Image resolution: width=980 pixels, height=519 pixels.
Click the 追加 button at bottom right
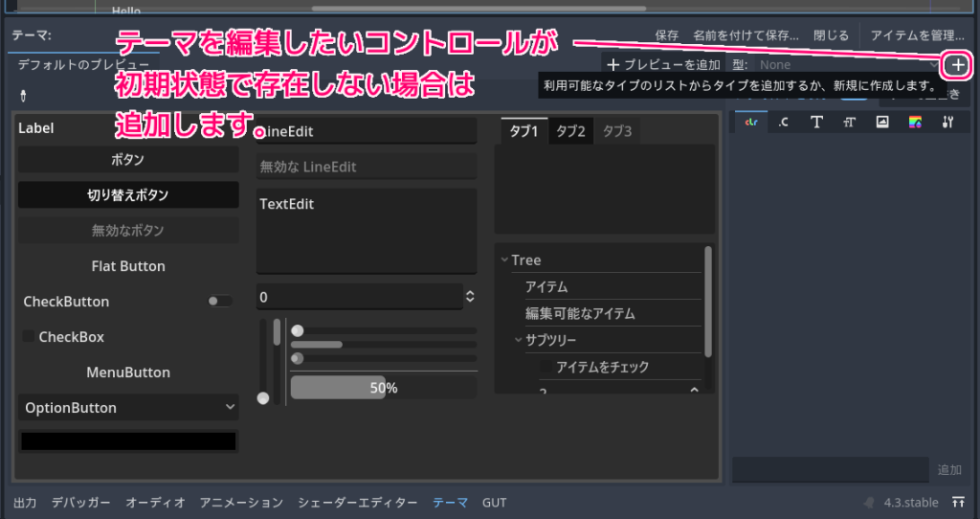pyautogui.click(x=949, y=469)
